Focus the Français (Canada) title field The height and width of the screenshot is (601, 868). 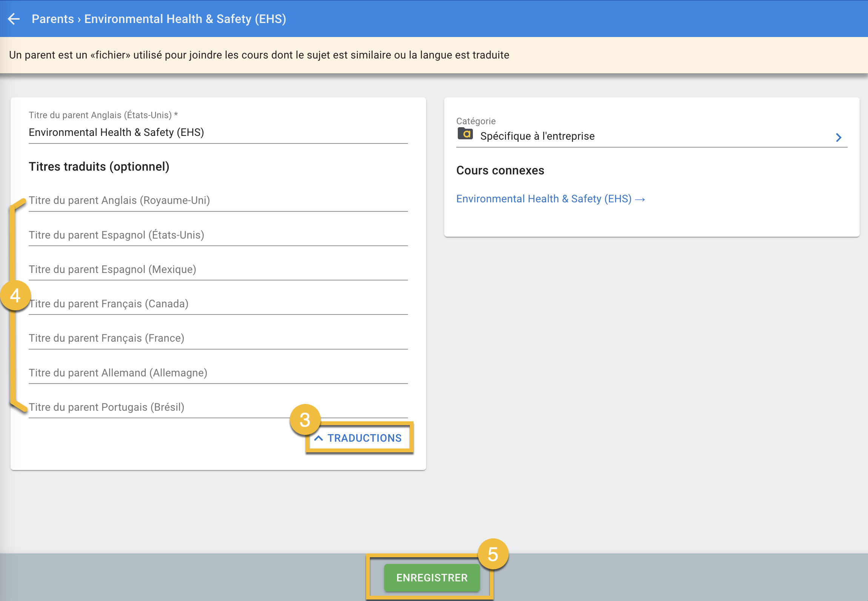[x=218, y=304]
